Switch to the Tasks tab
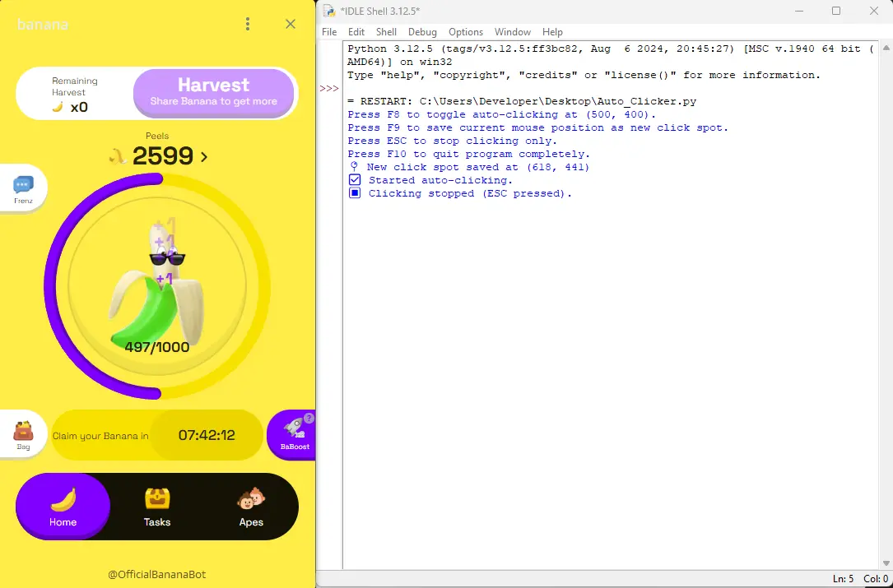The width and height of the screenshot is (893, 588). click(157, 506)
